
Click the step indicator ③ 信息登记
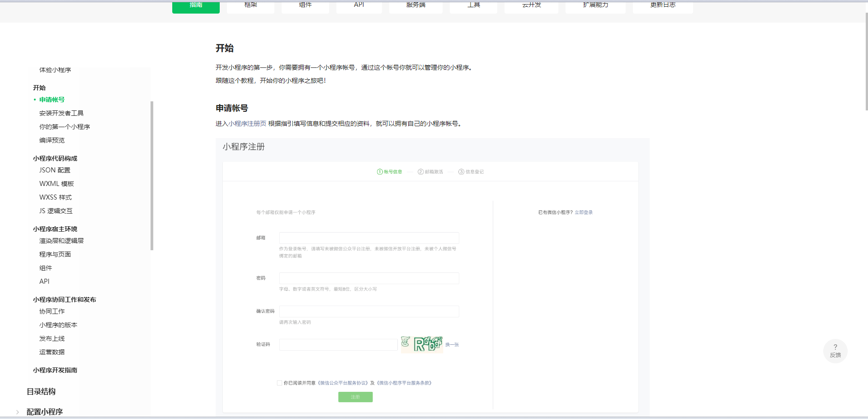(x=471, y=171)
